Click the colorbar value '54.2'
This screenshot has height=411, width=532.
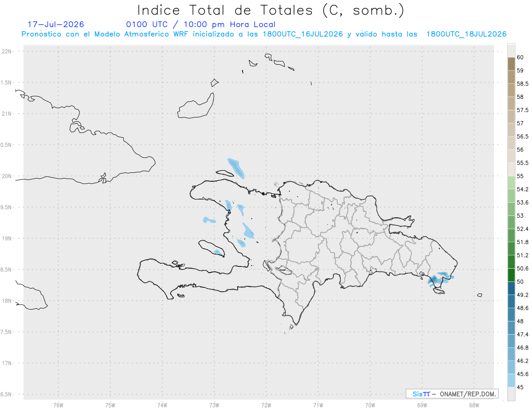coord(523,189)
